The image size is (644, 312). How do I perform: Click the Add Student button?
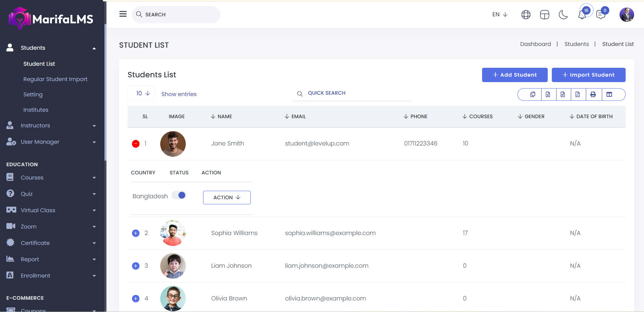(x=514, y=75)
